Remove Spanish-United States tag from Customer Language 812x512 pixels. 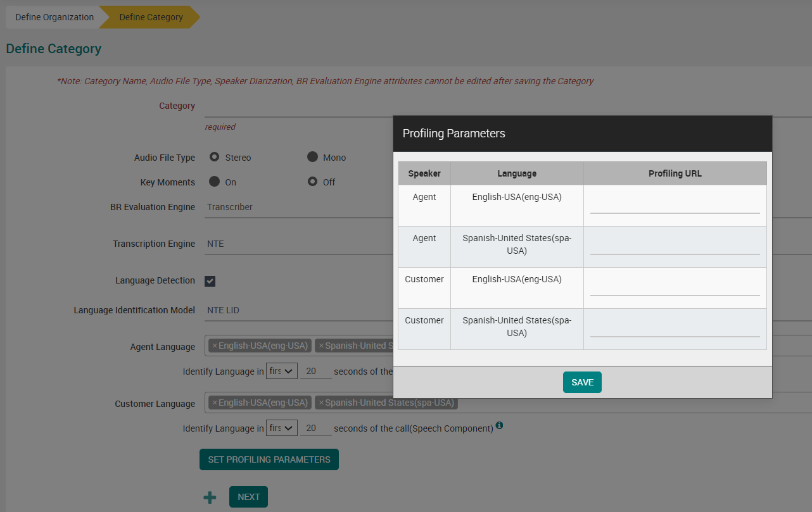(x=321, y=403)
